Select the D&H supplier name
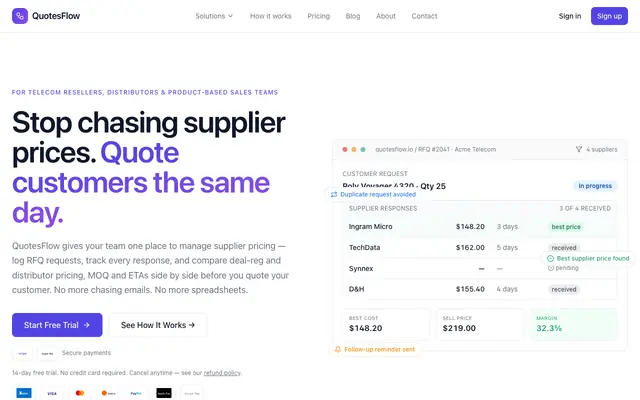The image size is (640, 400). [x=356, y=289]
